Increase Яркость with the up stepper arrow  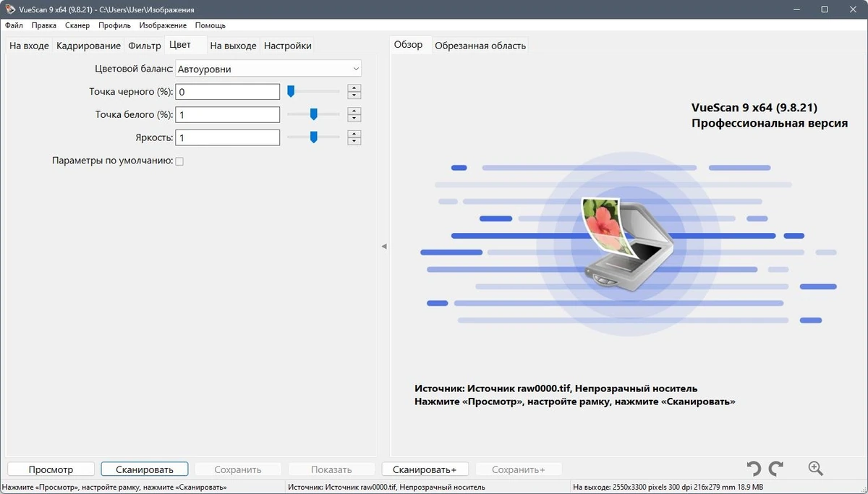pyautogui.click(x=354, y=135)
